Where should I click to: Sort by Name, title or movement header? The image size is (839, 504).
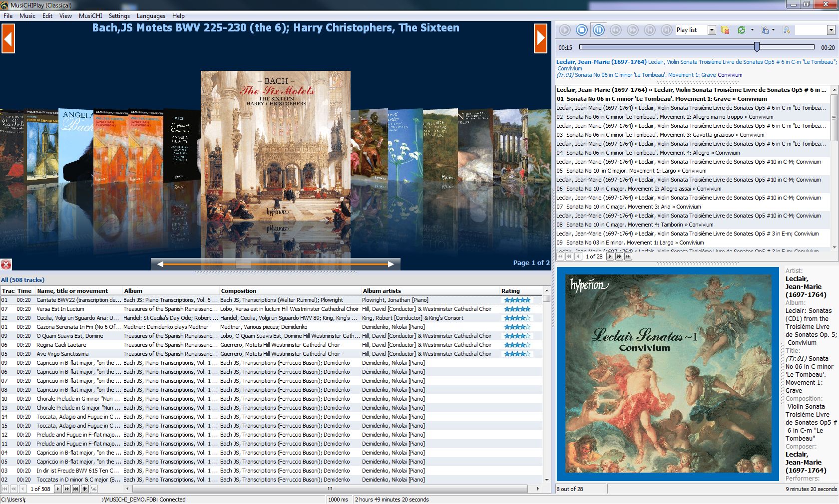coord(79,291)
